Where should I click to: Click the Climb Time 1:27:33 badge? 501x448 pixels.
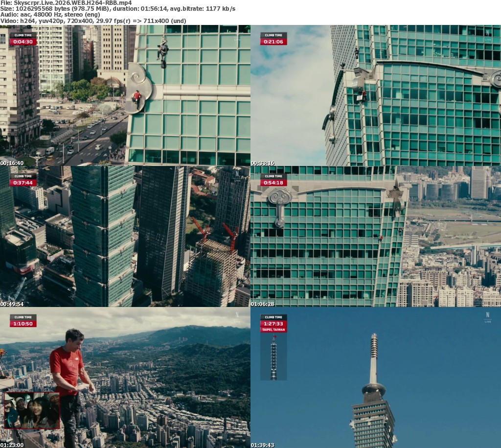pyautogui.click(x=273, y=321)
